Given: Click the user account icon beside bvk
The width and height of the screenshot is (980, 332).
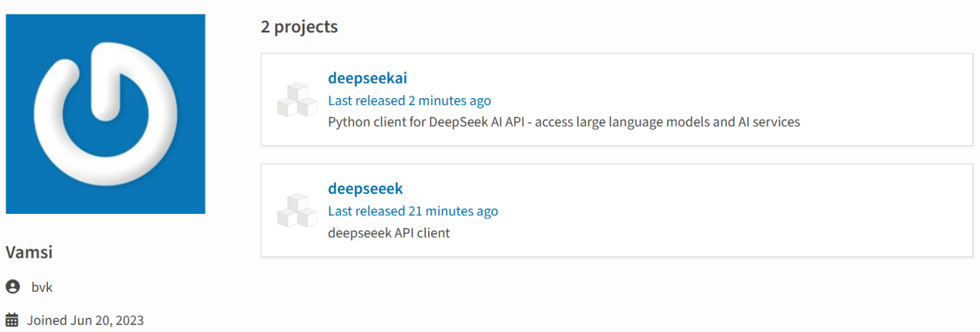Looking at the screenshot, I should [12, 287].
